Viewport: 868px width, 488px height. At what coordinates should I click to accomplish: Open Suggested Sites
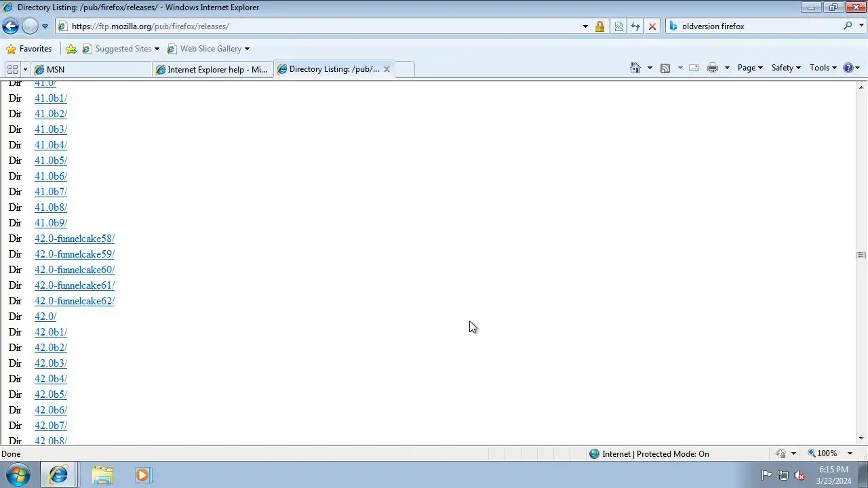pyautogui.click(x=121, y=49)
